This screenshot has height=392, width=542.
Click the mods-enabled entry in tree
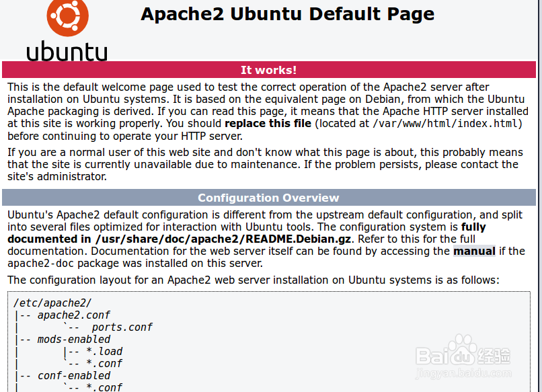coord(73,340)
